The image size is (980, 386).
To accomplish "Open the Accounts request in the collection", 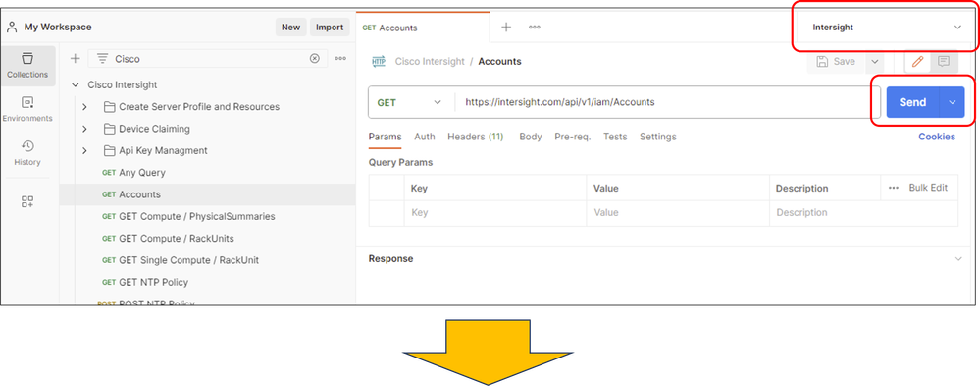I will tap(208, 194).
